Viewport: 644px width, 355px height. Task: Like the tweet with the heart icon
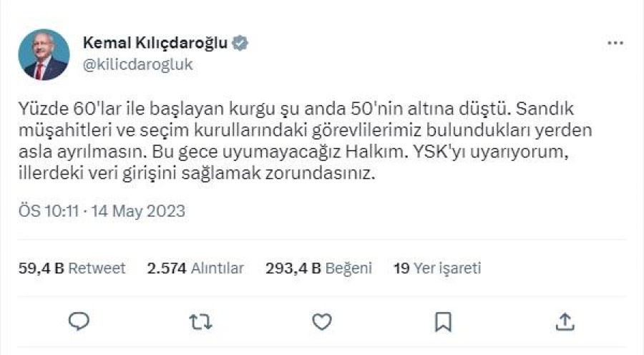[x=322, y=321]
